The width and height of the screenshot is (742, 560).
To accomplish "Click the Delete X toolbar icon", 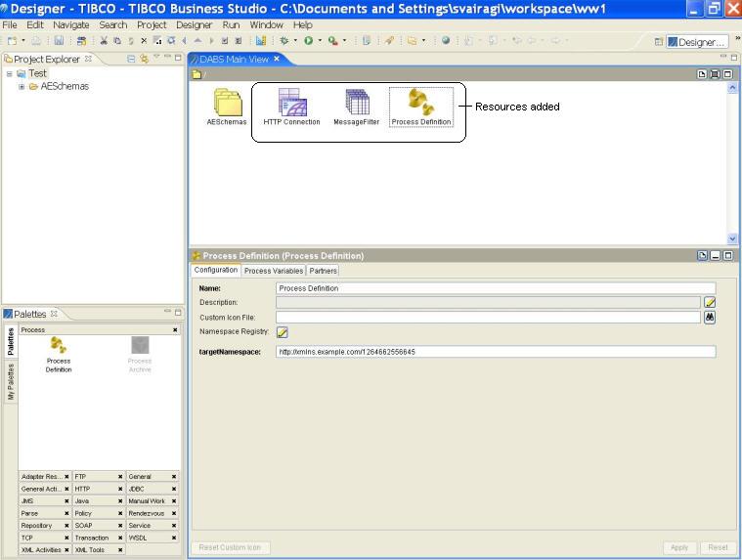I will pos(144,41).
